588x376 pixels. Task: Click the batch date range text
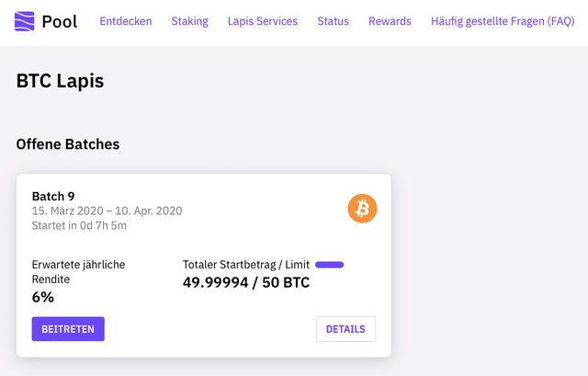[107, 211]
